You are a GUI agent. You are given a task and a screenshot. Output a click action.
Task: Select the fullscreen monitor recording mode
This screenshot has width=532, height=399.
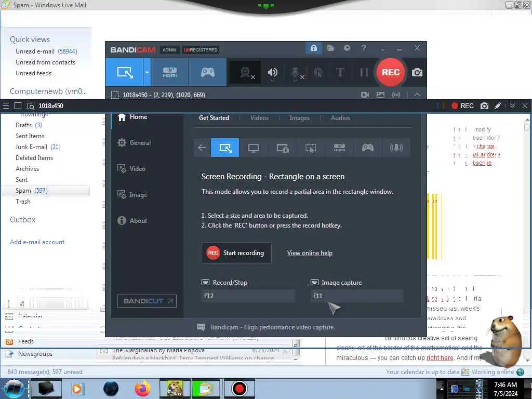[x=254, y=148]
